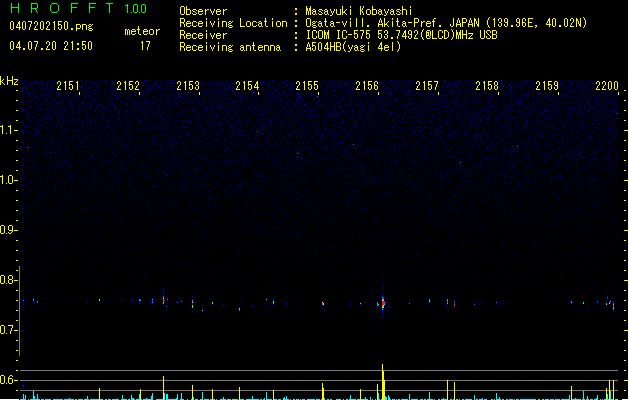The height and width of the screenshot is (400, 629).
Task: Select the file name 0407202150.png
Action: click(x=51, y=26)
